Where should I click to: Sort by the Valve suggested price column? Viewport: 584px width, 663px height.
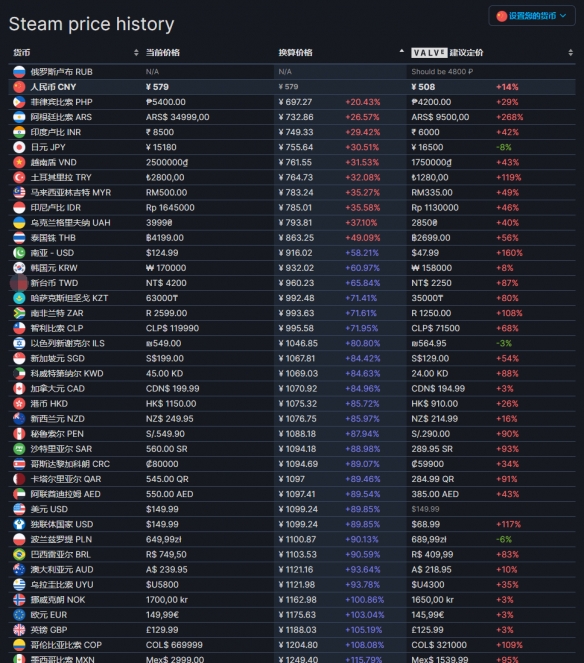coord(447,52)
